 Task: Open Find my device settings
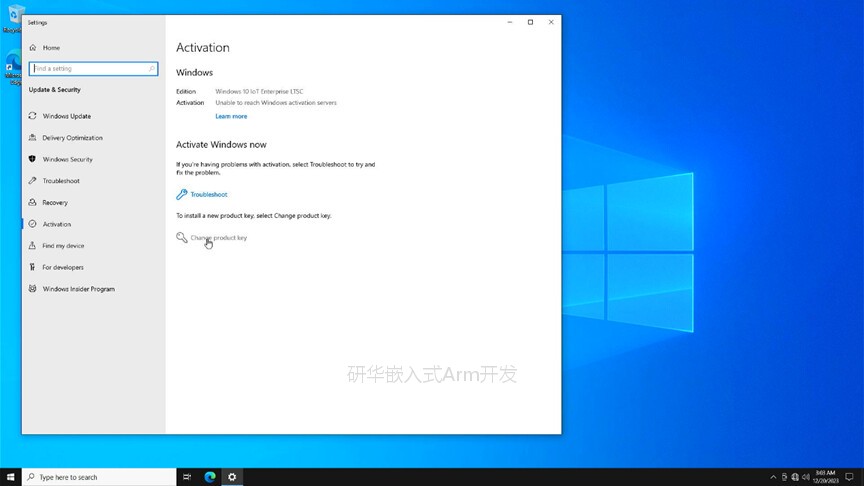[63, 246]
